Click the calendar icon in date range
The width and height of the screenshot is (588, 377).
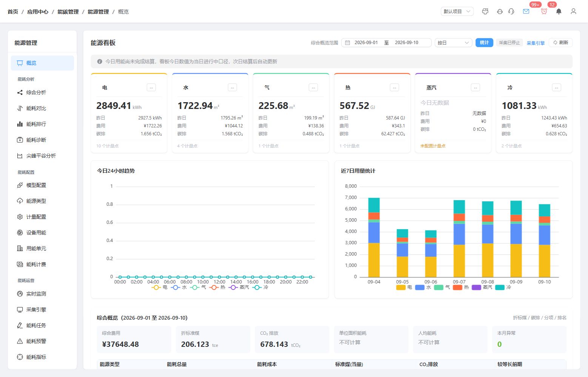[348, 43]
